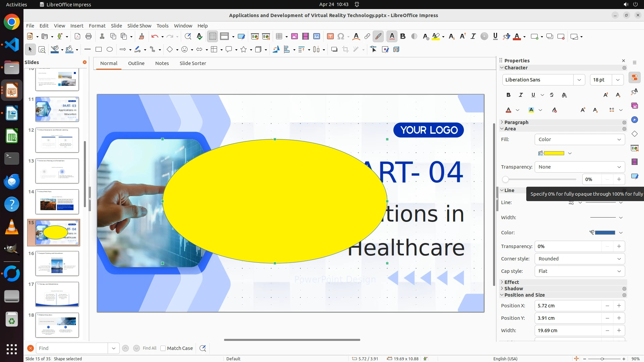Open Thunderbird from the dock
The image size is (644, 362).
(x=12, y=181)
